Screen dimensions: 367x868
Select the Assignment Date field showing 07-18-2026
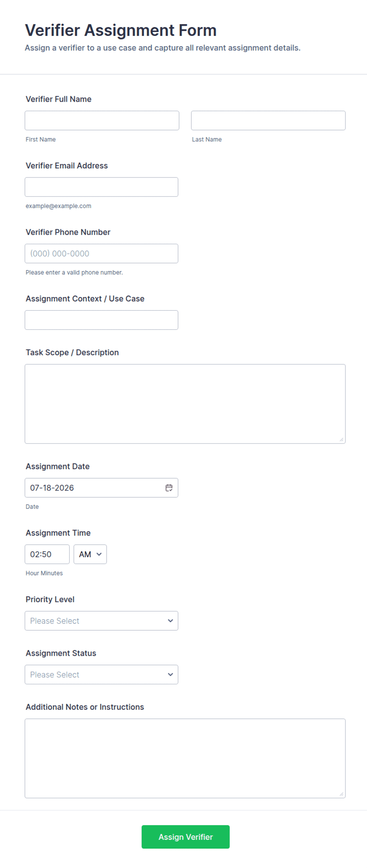(101, 488)
